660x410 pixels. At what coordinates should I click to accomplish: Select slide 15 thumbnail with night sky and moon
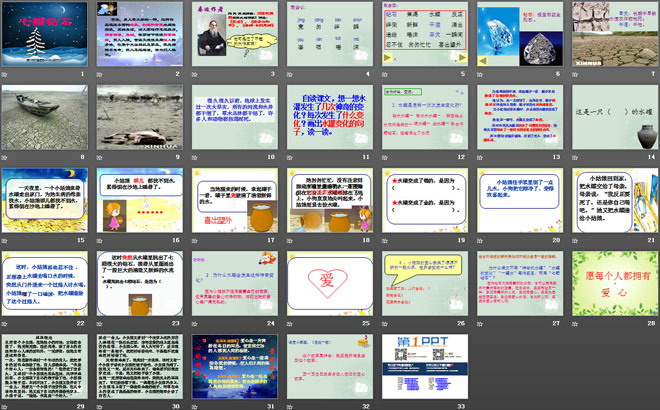(x=45, y=200)
